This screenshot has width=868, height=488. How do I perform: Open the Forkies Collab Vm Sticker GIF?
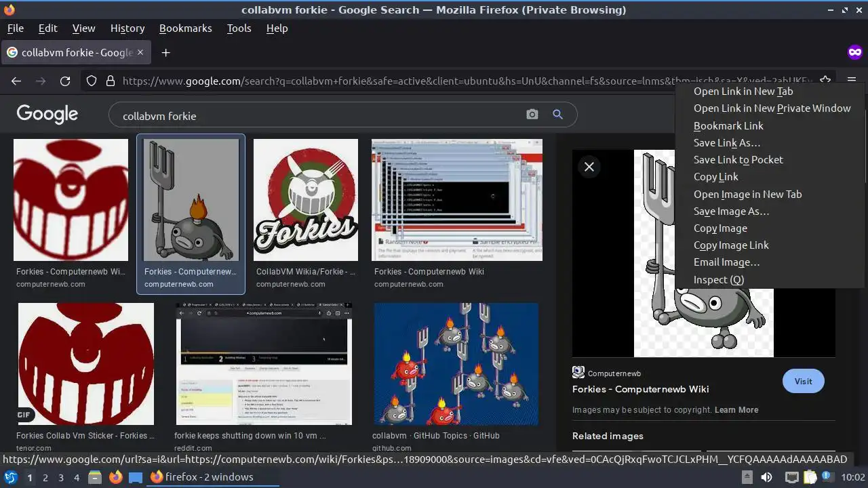click(x=86, y=364)
